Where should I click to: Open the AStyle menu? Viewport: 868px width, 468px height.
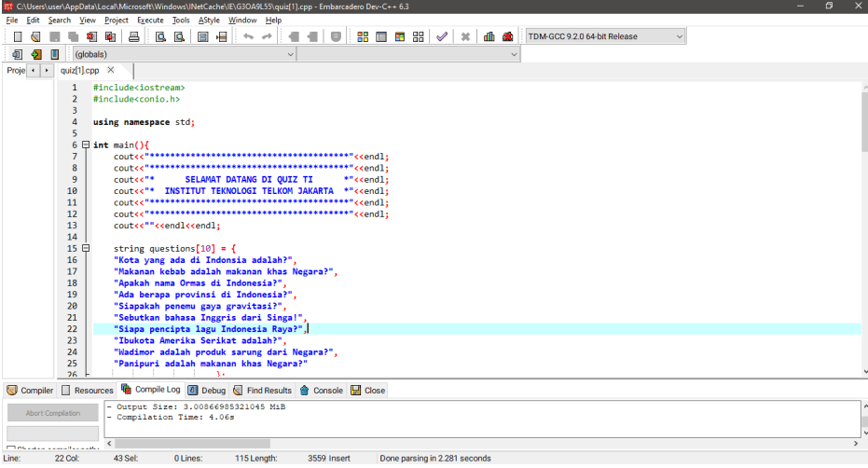pos(209,20)
